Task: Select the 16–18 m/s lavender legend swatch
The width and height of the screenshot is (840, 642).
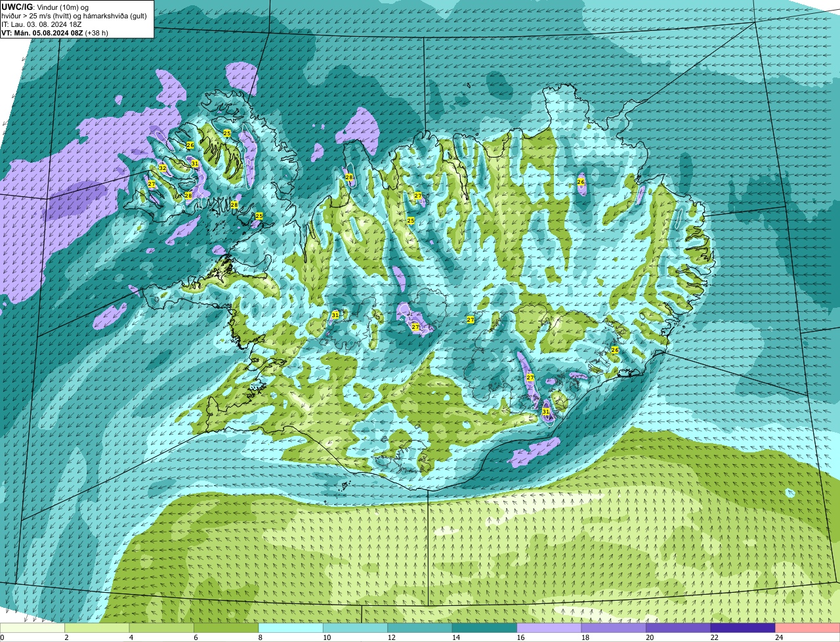Action: pos(549,628)
